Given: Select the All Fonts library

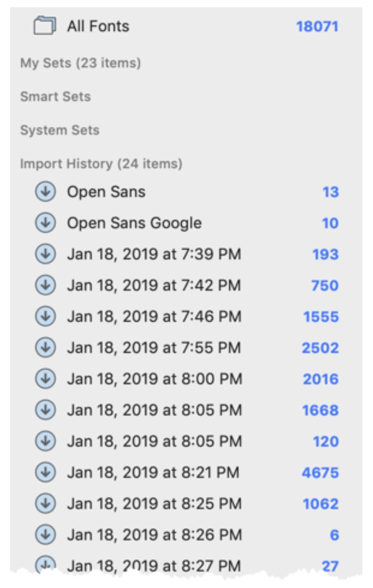Looking at the screenshot, I should coord(98,26).
